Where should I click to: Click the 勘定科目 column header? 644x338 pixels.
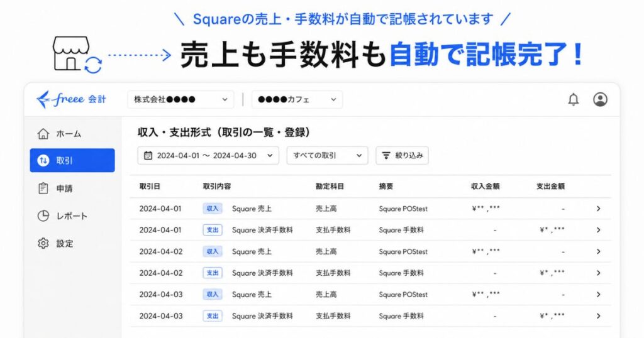click(x=330, y=186)
